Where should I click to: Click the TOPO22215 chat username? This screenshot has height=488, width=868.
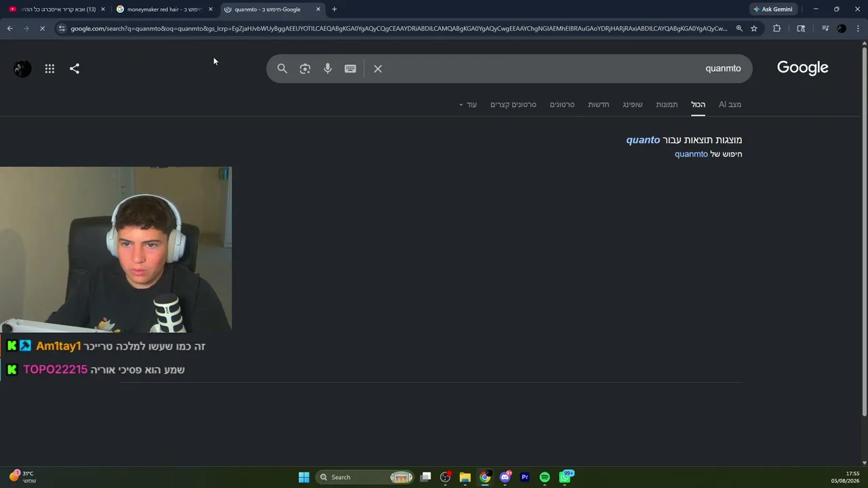[x=56, y=369]
